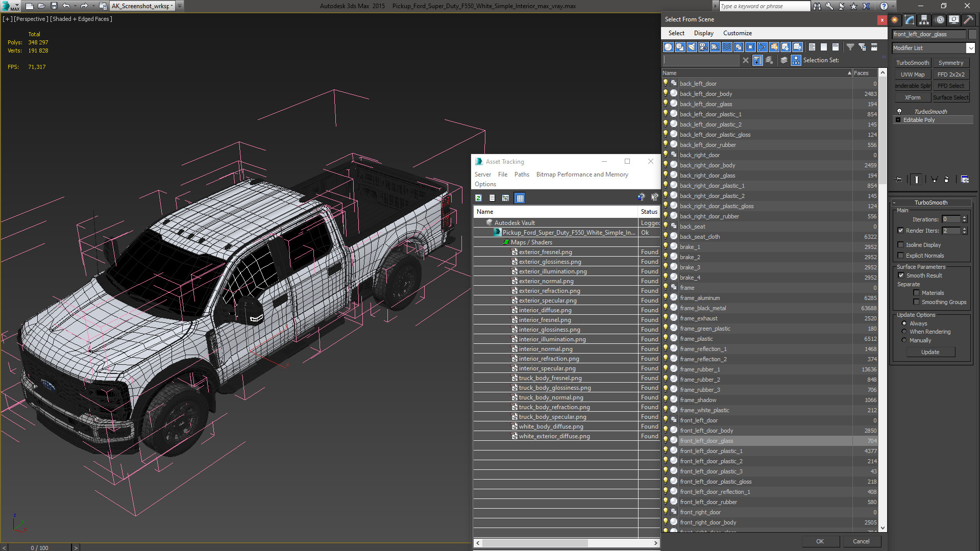Toggle Display Shapes filter in Select From Scene
This screenshot has height=551, width=980.
pos(680,47)
